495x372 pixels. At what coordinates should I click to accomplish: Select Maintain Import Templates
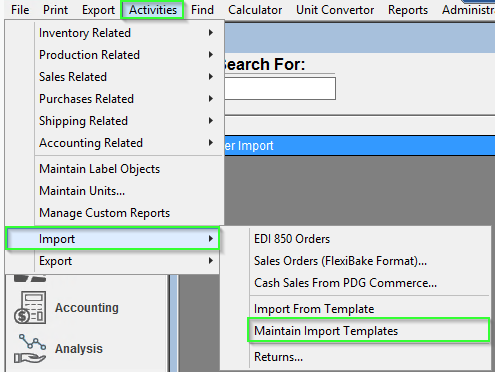[368, 331]
